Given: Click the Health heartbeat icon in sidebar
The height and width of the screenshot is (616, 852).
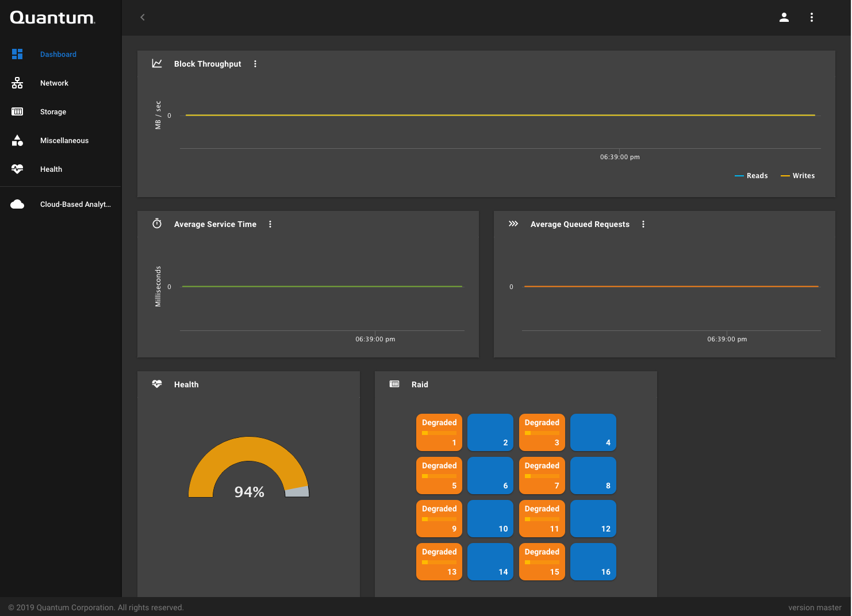Looking at the screenshot, I should [17, 169].
